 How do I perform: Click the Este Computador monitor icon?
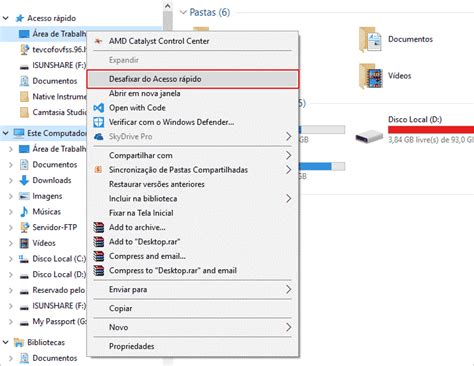[19, 133]
